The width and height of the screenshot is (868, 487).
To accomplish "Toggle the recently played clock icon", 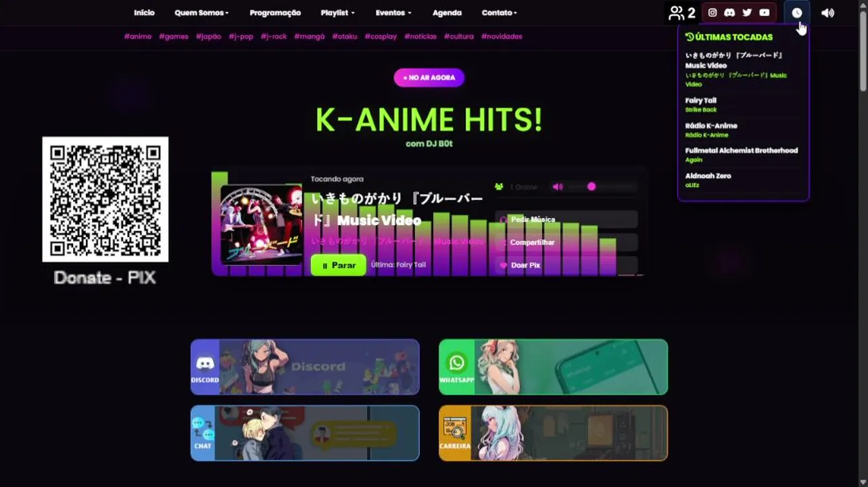I will [797, 13].
